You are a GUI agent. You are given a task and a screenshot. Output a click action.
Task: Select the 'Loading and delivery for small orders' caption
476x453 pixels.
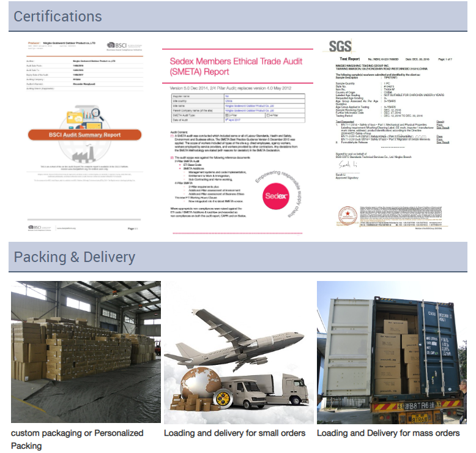(235, 433)
